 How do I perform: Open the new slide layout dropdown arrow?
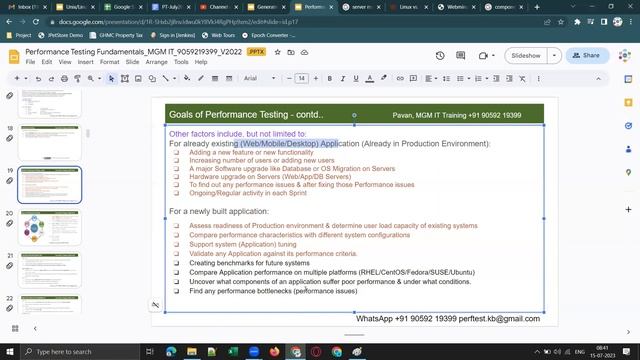pos(26,78)
